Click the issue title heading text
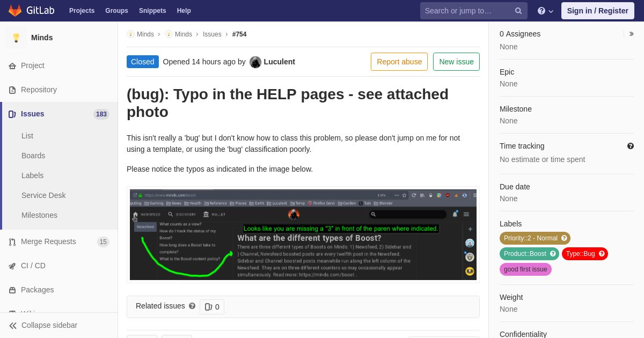The width and height of the screenshot is (644, 338). (x=288, y=103)
